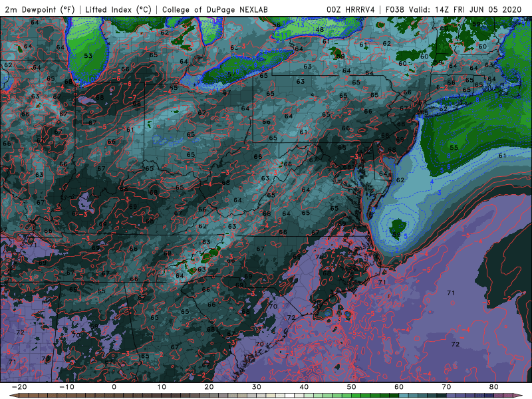Click the 57 dewpoint value on Lake Erie
Viewport: 532px width, 399px height.
(x=231, y=74)
